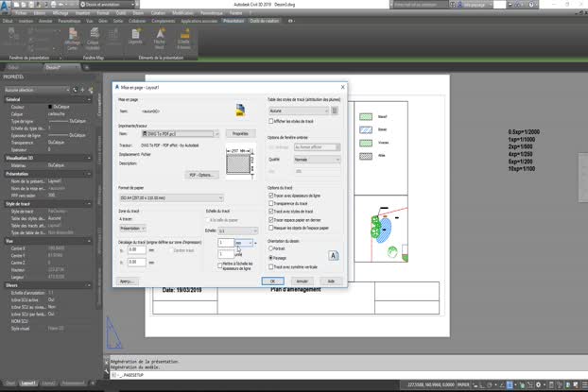The image size is (588, 392).
Task: Click the highlighted blue viewport icon in status bar
Action: [510, 384]
